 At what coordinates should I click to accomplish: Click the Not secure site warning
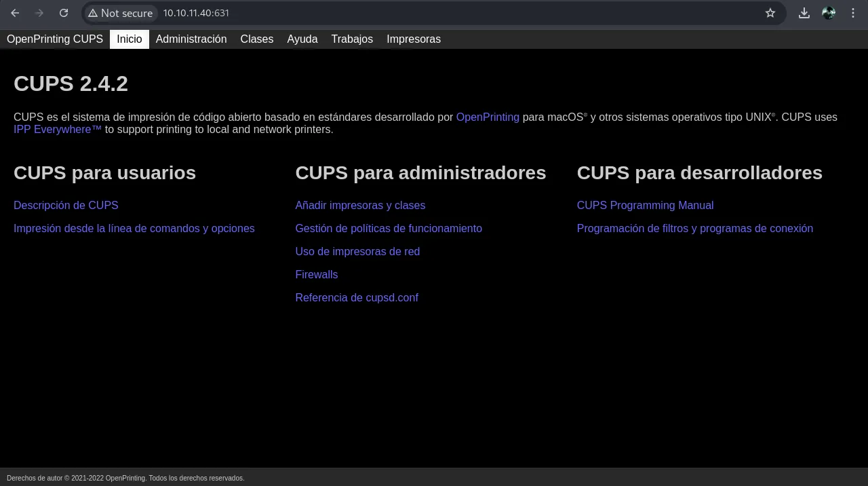[120, 13]
